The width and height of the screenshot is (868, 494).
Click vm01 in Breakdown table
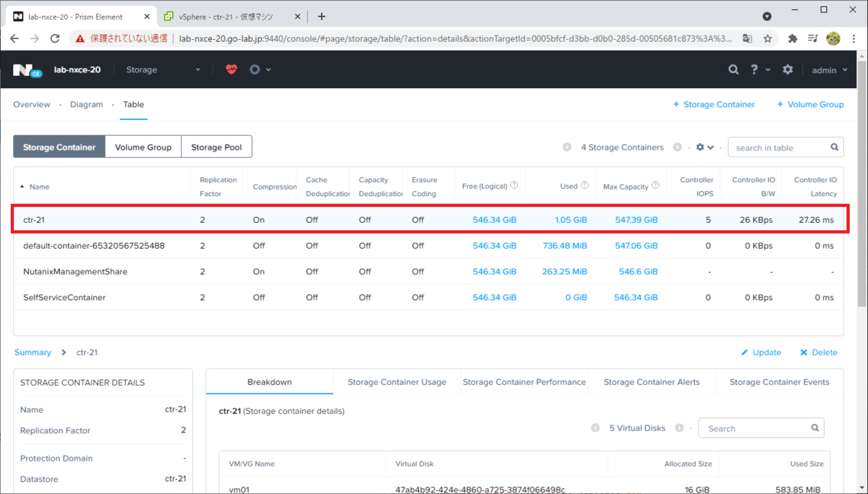pyautogui.click(x=239, y=490)
